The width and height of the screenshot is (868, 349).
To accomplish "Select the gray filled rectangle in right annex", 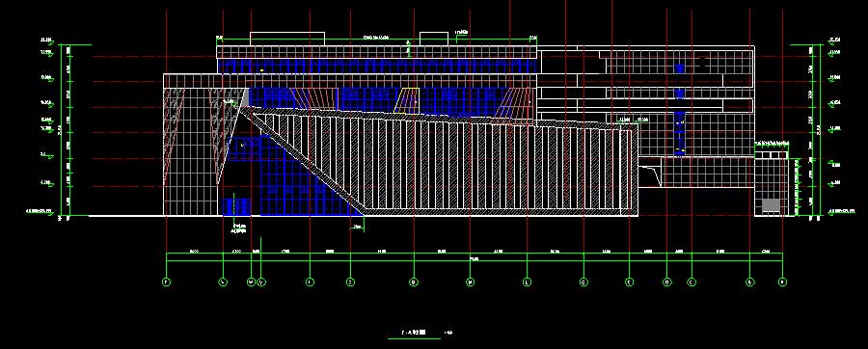I will (x=771, y=205).
